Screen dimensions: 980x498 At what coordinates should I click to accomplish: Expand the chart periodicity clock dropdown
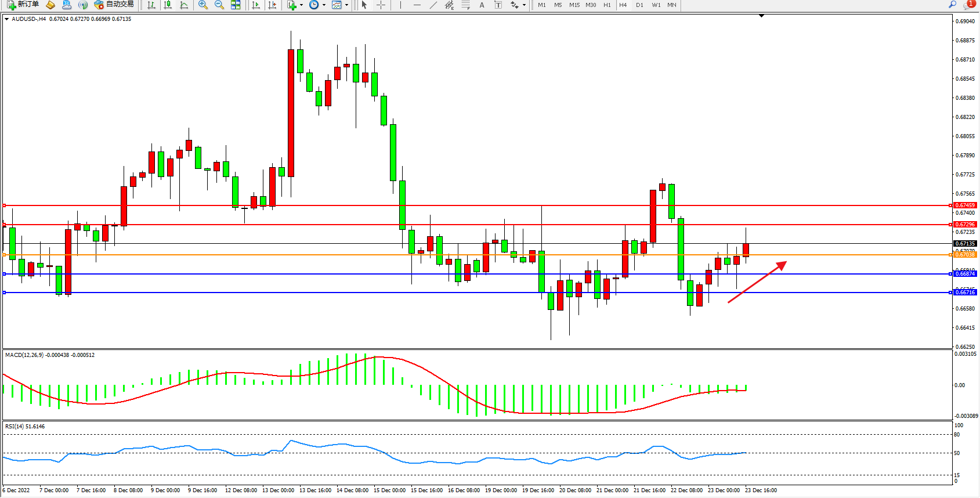coord(323,5)
